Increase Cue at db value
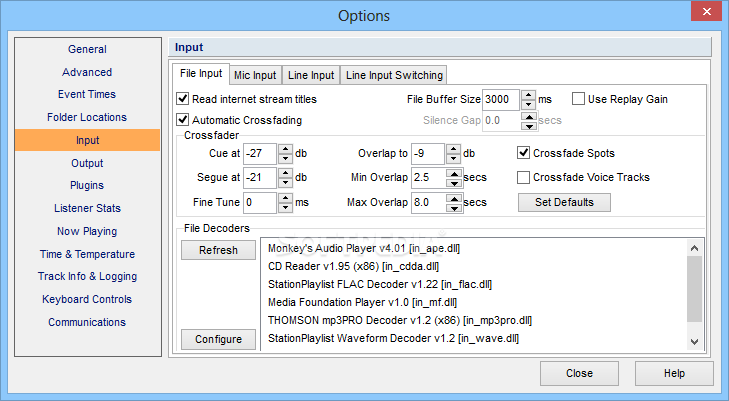Viewport: 729px width, 401px height. (285, 149)
